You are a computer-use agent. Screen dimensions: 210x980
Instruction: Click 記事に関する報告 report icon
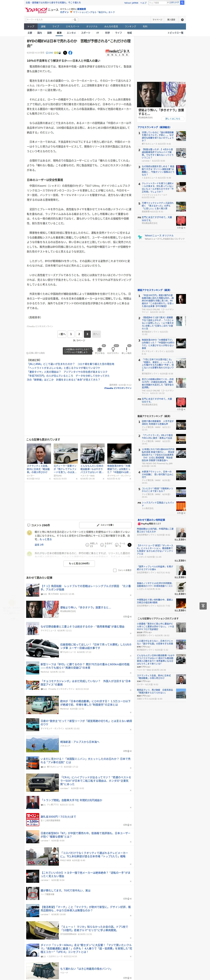point(35,353)
